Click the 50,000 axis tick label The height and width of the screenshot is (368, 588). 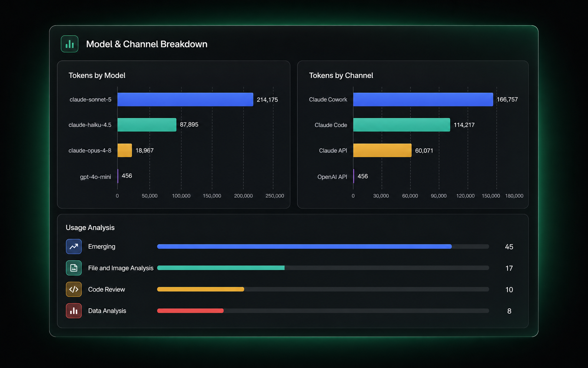point(150,196)
